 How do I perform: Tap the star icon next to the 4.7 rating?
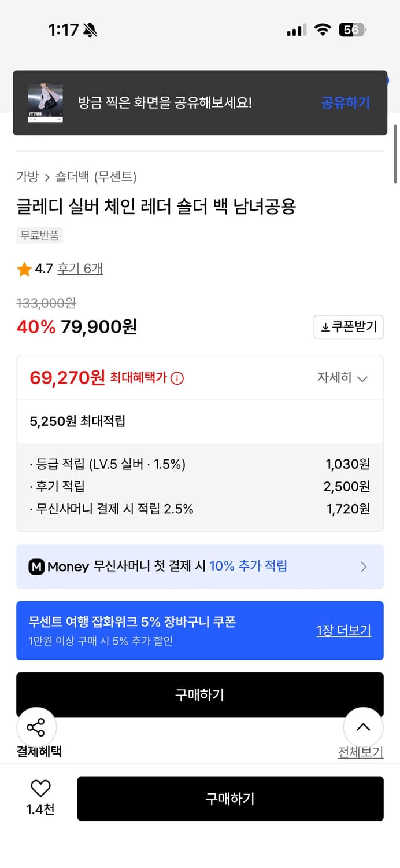tap(23, 269)
